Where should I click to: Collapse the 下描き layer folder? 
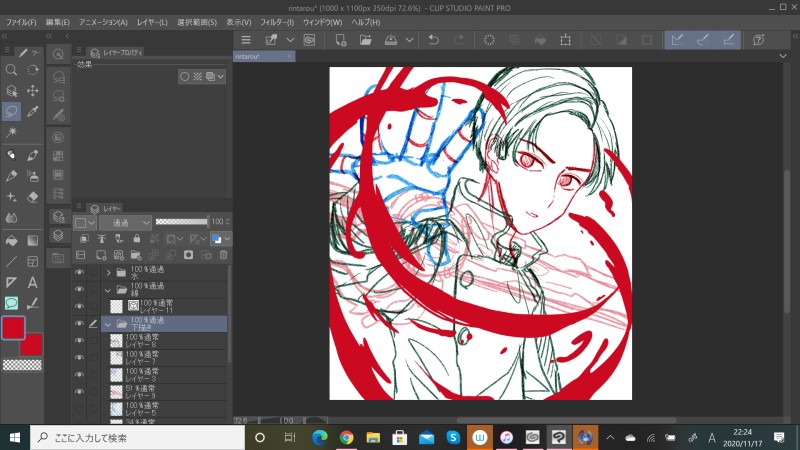(x=108, y=323)
